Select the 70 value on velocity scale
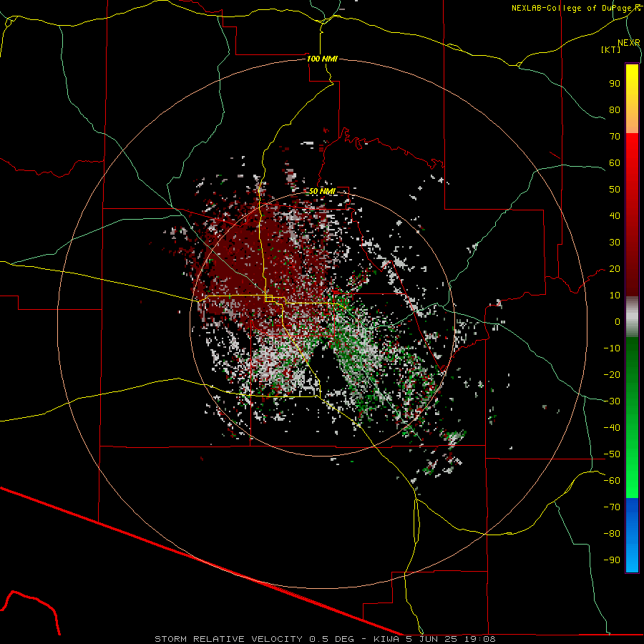644x644 pixels. coord(615,137)
